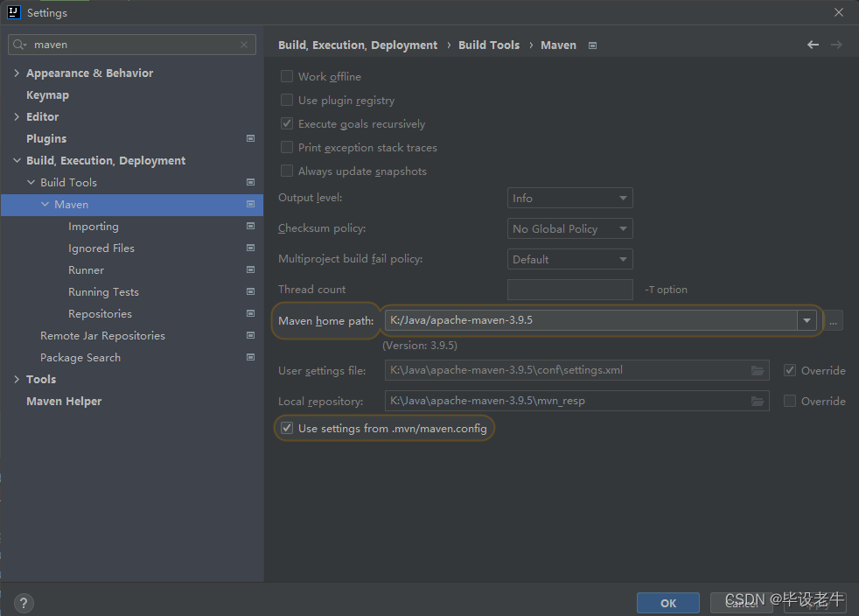Click Build Tools in breadcrumb
This screenshot has height=616, width=859.
pyautogui.click(x=489, y=45)
